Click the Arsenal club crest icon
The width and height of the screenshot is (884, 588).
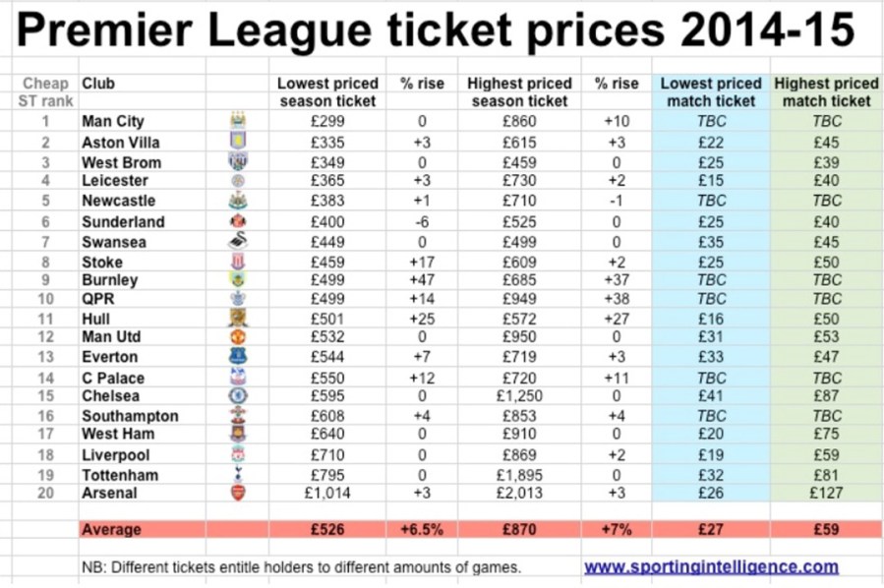pos(237,493)
